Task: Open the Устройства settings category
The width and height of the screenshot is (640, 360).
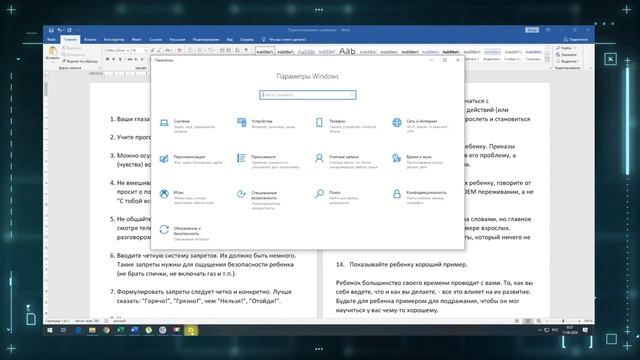Action: click(266, 124)
